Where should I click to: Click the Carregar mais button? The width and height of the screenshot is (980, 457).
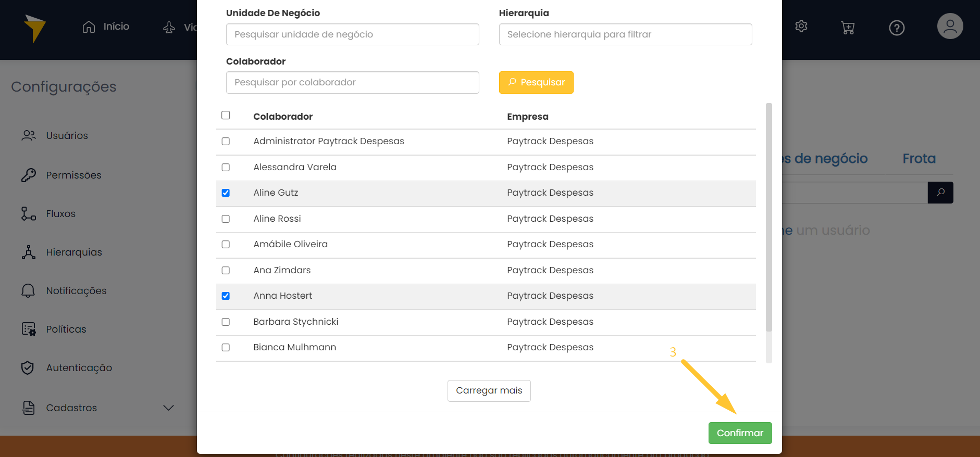click(x=489, y=391)
